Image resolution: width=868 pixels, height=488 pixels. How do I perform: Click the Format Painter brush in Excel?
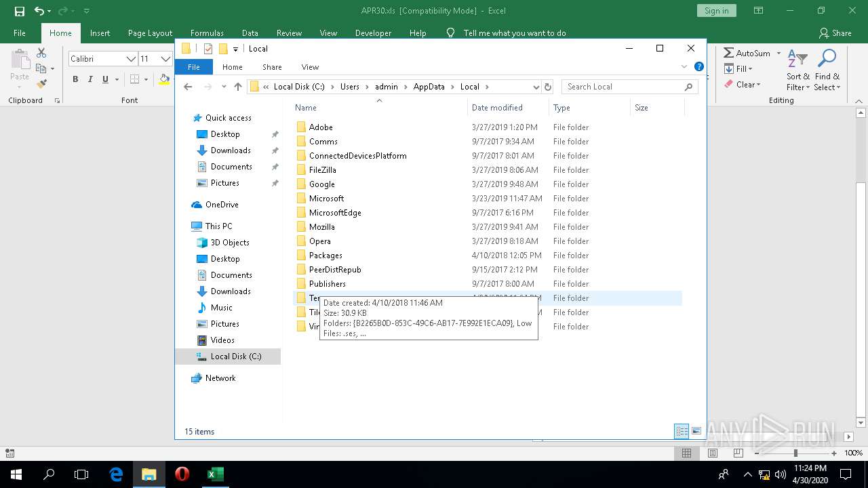coord(41,84)
